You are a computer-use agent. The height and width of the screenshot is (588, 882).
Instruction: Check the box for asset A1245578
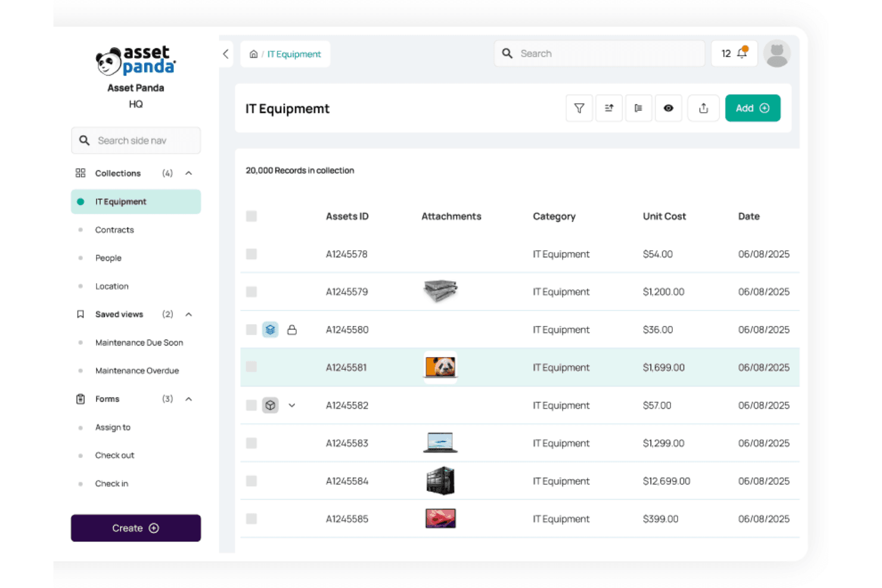[x=251, y=254]
